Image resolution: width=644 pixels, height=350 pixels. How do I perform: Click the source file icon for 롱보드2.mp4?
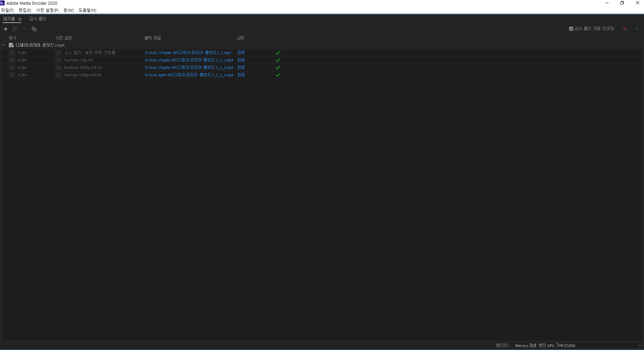pos(11,45)
